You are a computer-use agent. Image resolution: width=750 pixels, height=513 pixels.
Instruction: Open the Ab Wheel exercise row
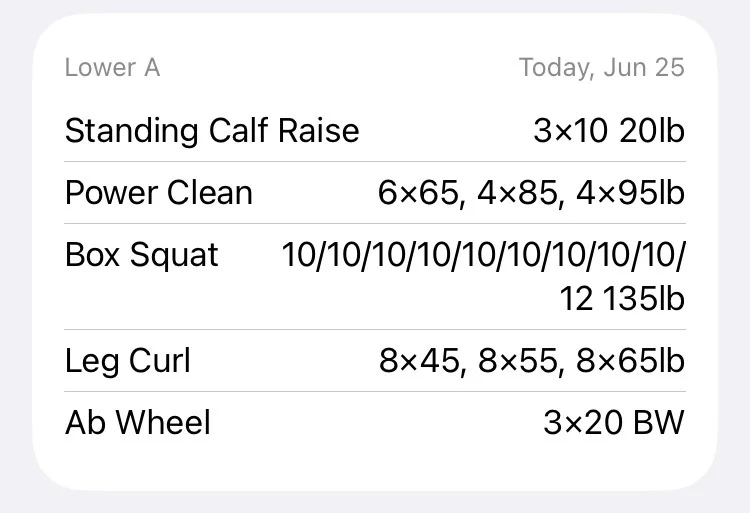click(x=375, y=423)
